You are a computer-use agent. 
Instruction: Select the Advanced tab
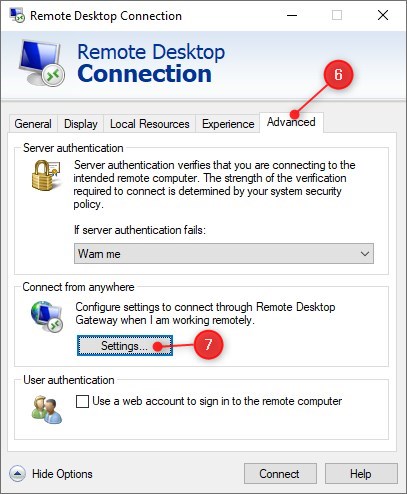(291, 122)
